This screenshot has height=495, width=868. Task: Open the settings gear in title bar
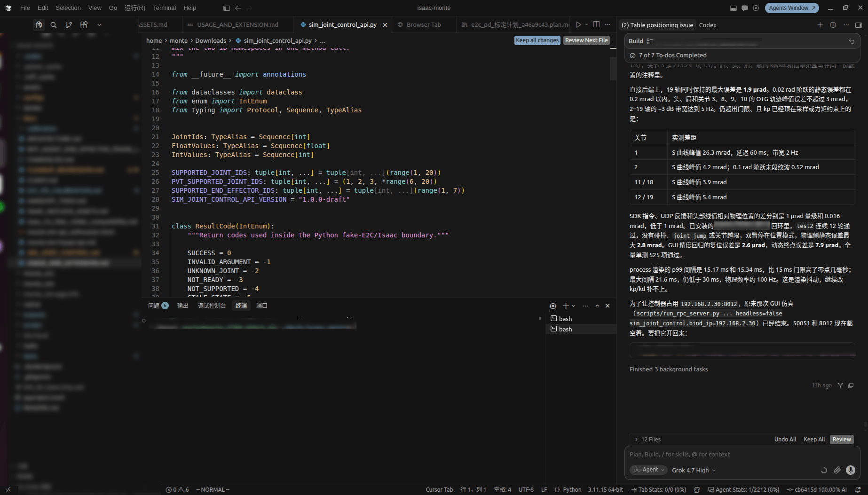coord(756,8)
